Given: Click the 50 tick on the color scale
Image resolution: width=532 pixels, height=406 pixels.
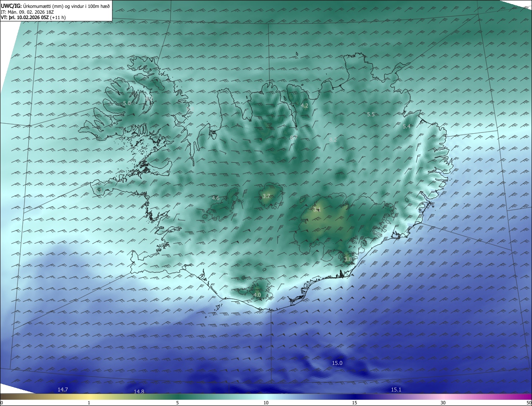Looking at the screenshot, I should [529, 403].
